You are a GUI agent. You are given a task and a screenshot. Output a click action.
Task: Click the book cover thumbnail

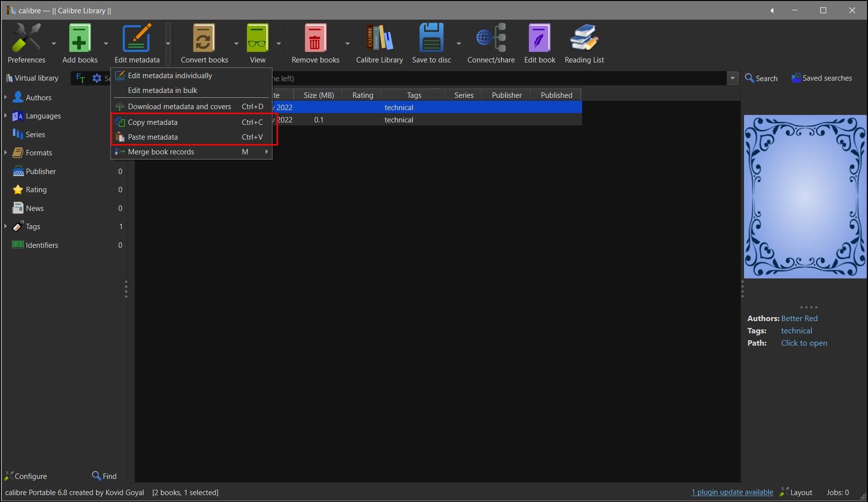point(805,197)
